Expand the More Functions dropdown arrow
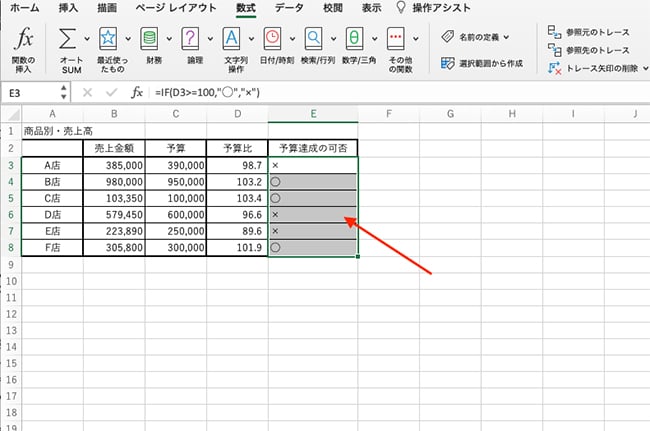This screenshot has width=650, height=431. (415, 39)
